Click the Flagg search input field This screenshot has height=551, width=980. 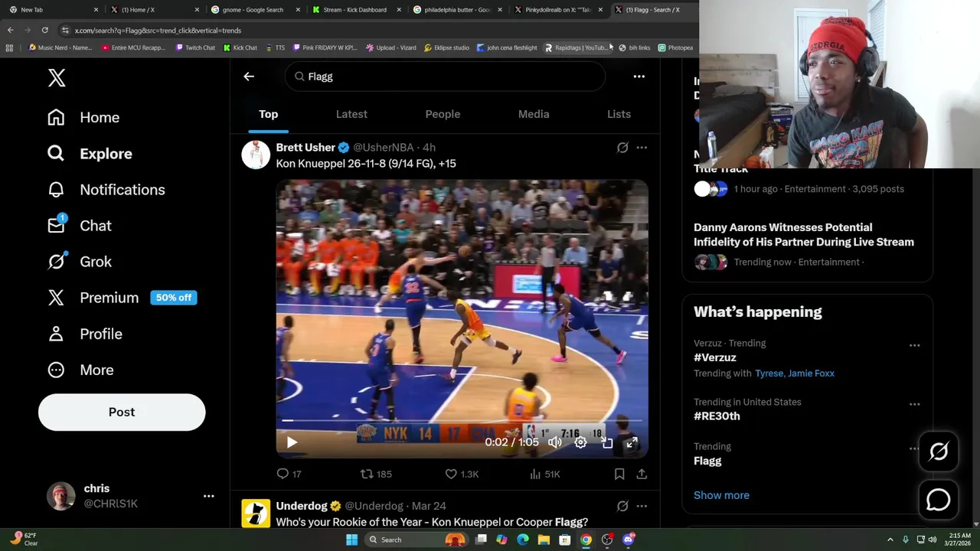[x=445, y=77]
